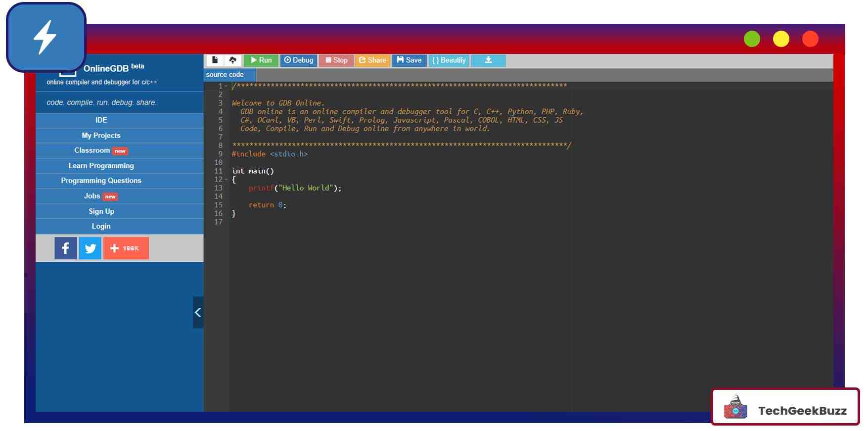
Task: Run the program with Run button
Action: tap(261, 60)
